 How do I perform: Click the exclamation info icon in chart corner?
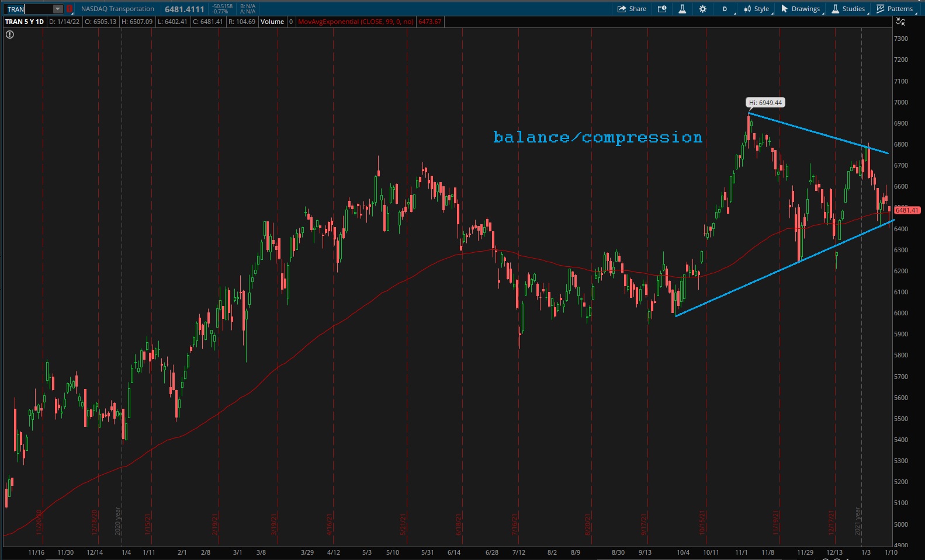pyautogui.click(x=9, y=34)
